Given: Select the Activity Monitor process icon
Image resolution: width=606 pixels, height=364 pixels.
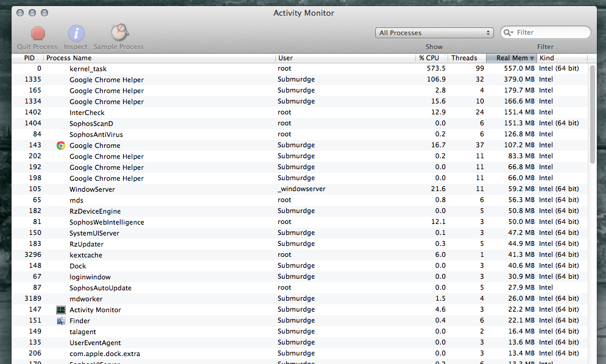Looking at the screenshot, I should 61,310.
